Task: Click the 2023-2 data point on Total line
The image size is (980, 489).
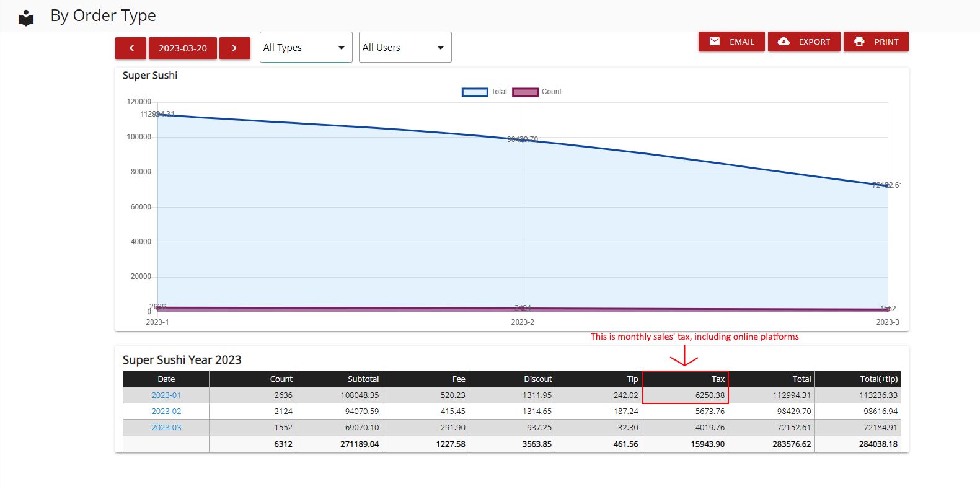Action: 523,141
